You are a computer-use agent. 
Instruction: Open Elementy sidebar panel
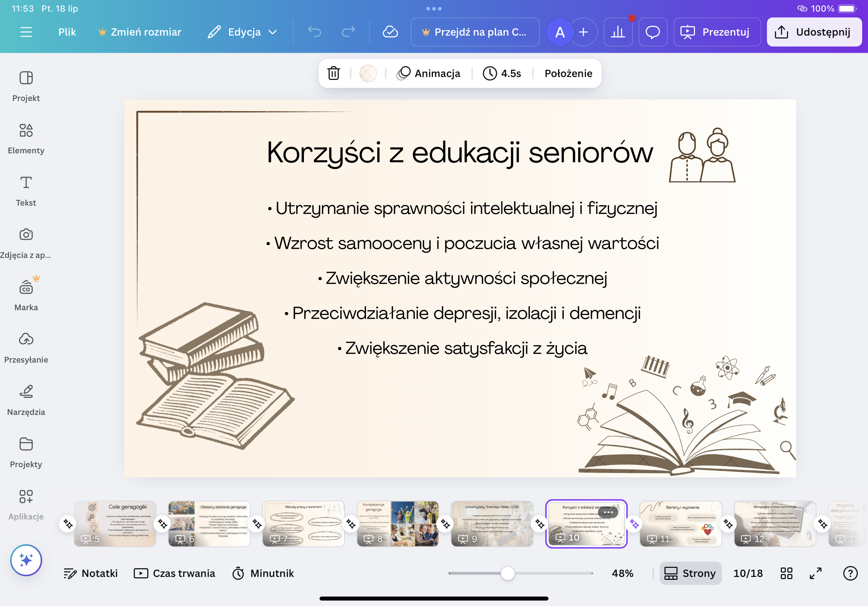(x=26, y=139)
